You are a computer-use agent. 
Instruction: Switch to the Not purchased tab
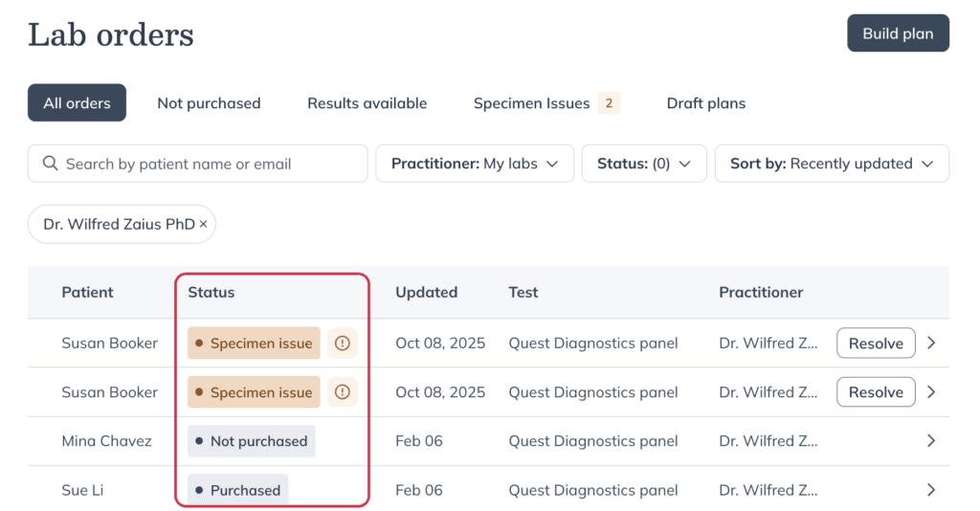[209, 103]
